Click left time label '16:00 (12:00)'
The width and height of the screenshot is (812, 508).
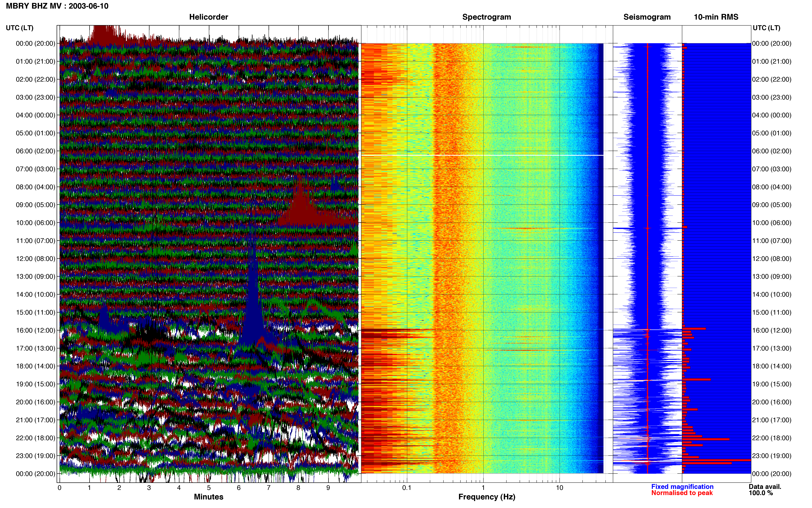36,330
